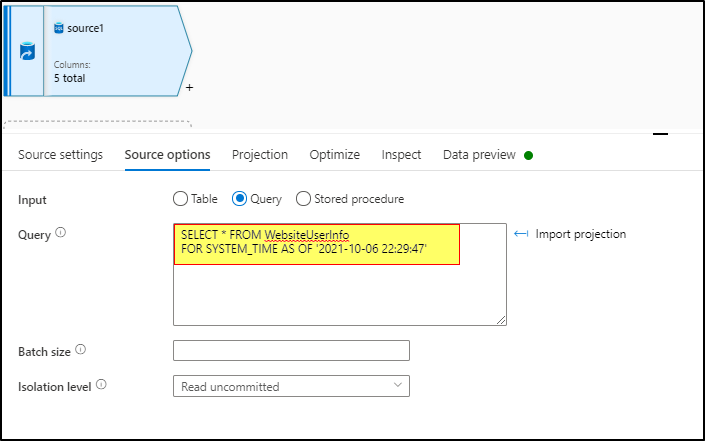Image resolution: width=705 pixels, height=441 pixels.
Task: Click inside the Batch size input field
Action: [x=291, y=350]
